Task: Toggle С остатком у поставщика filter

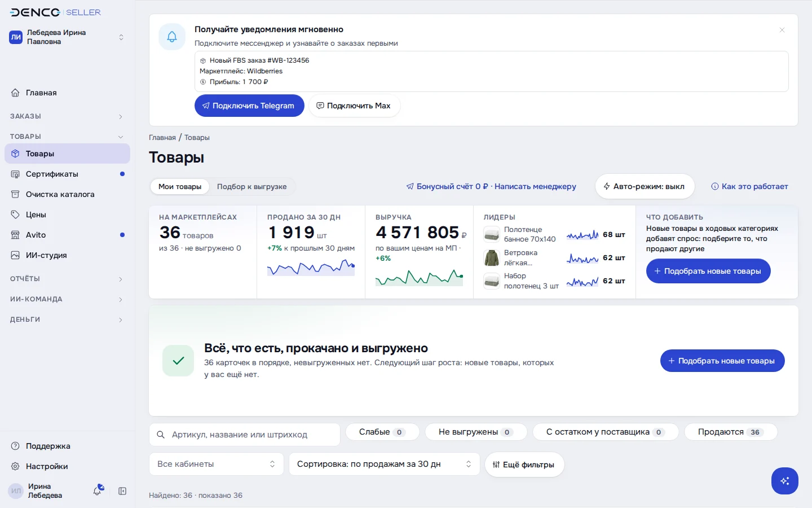Action: [x=606, y=432]
